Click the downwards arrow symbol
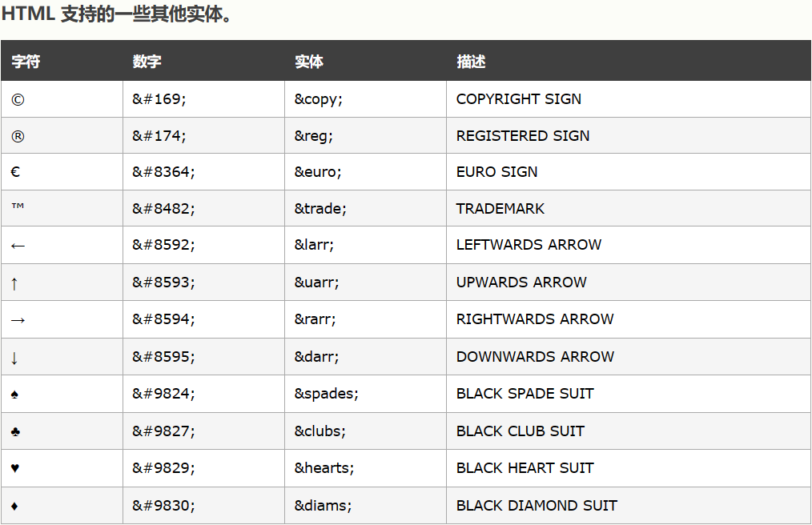 pyautogui.click(x=14, y=357)
